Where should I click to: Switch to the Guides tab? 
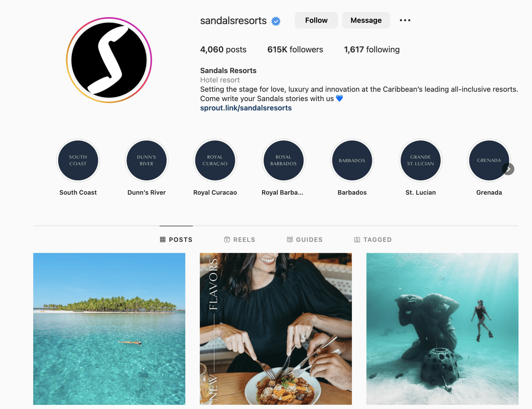[304, 240]
